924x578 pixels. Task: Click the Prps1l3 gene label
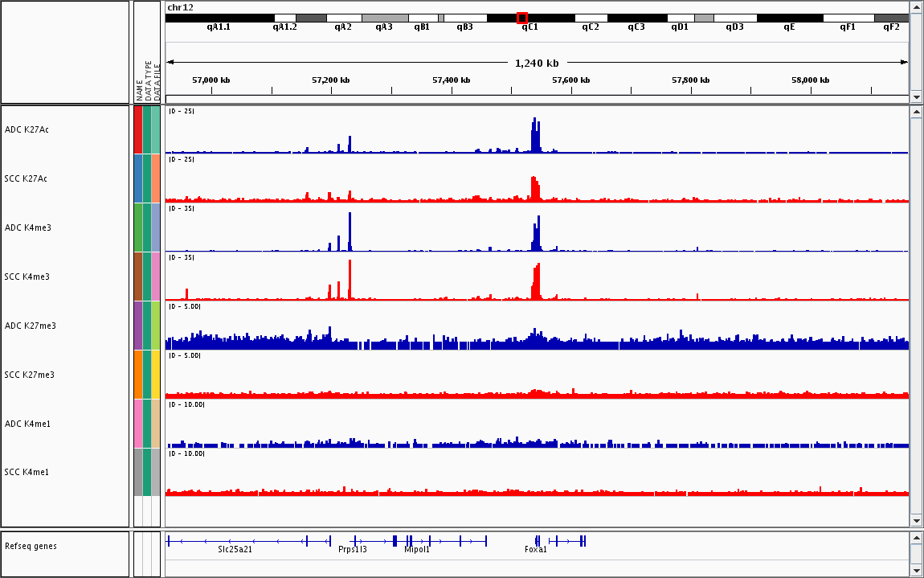tap(353, 550)
